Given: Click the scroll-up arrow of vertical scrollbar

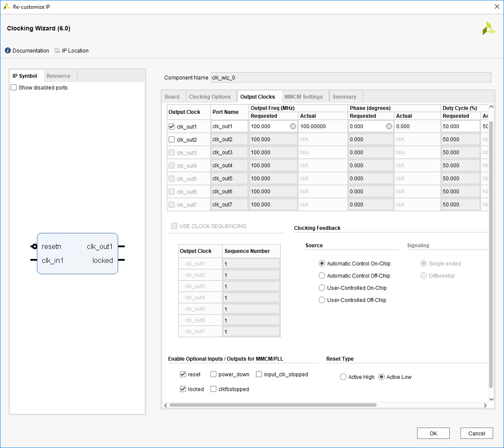Looking at the screenshot, I should tap(491, 106).
